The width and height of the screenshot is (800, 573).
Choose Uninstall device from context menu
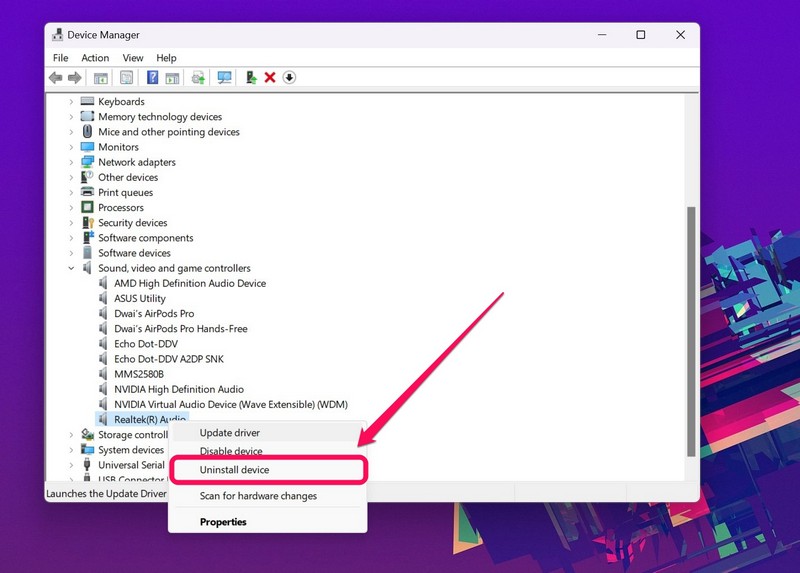[x=235, y=470]
